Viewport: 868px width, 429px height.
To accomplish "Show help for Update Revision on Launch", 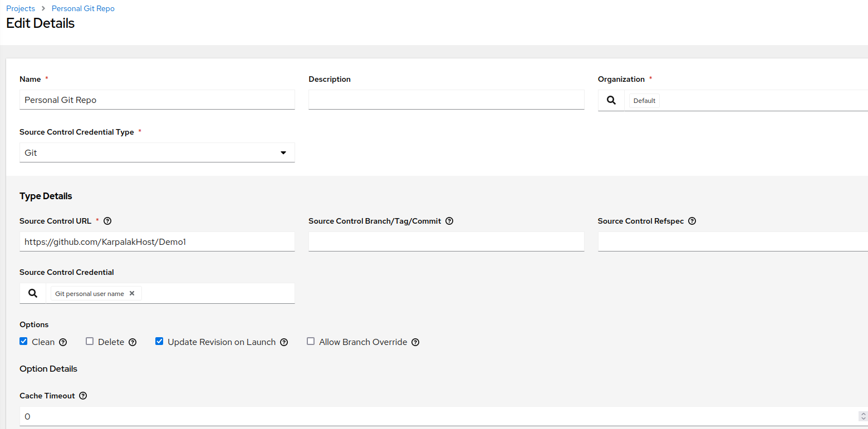I will click(284, 342).
